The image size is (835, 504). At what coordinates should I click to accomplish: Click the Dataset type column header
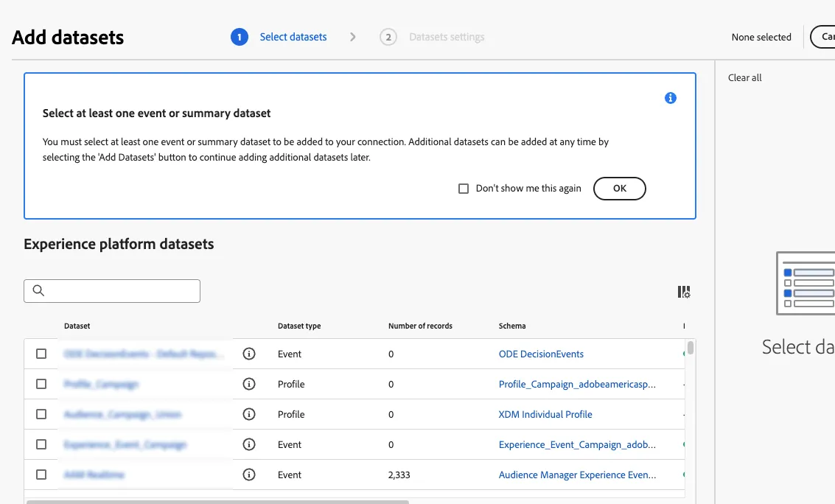299,326
